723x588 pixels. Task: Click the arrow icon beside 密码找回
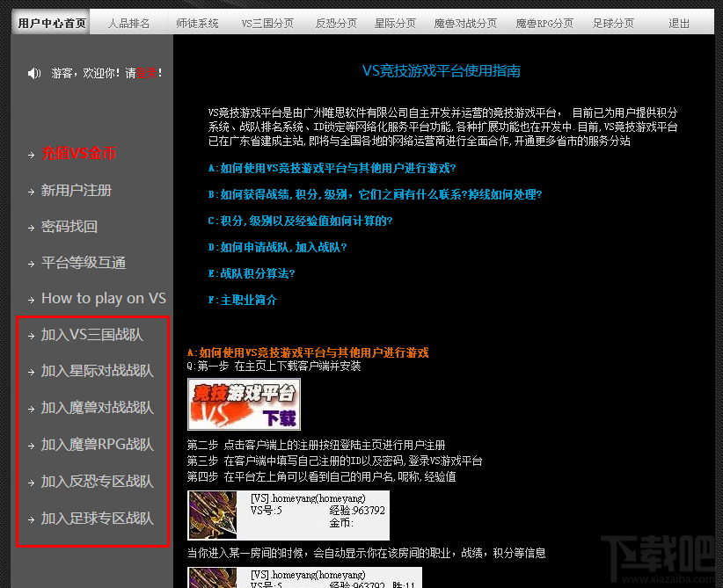click(30, 226)
